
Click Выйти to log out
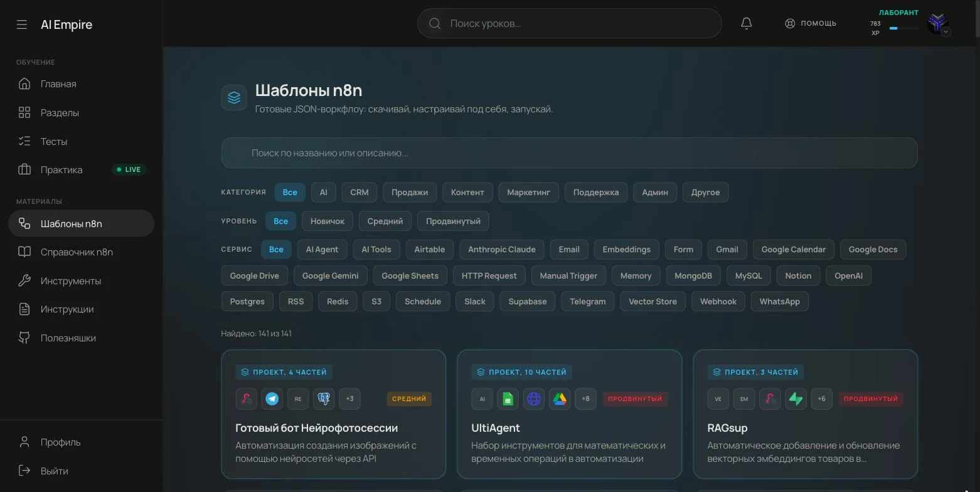tap(81, 471)
